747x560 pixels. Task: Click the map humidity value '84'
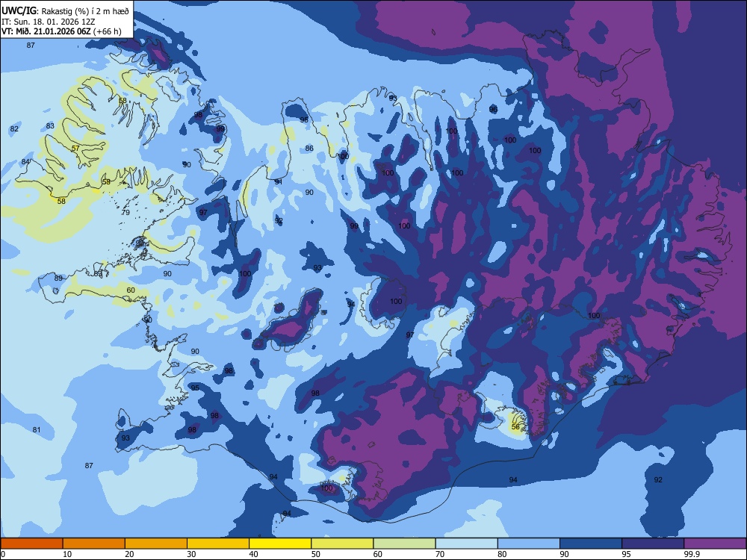(25, 162)
